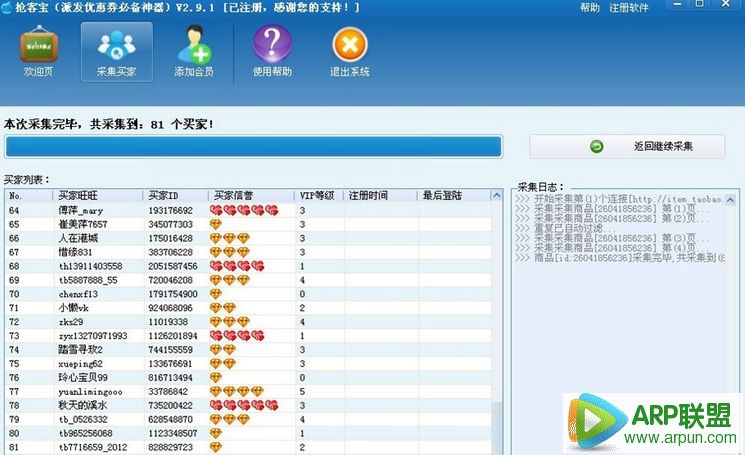Sort by the 买家旺旺 column header
This screenshot has width=745, height=455.
[97, 195]
